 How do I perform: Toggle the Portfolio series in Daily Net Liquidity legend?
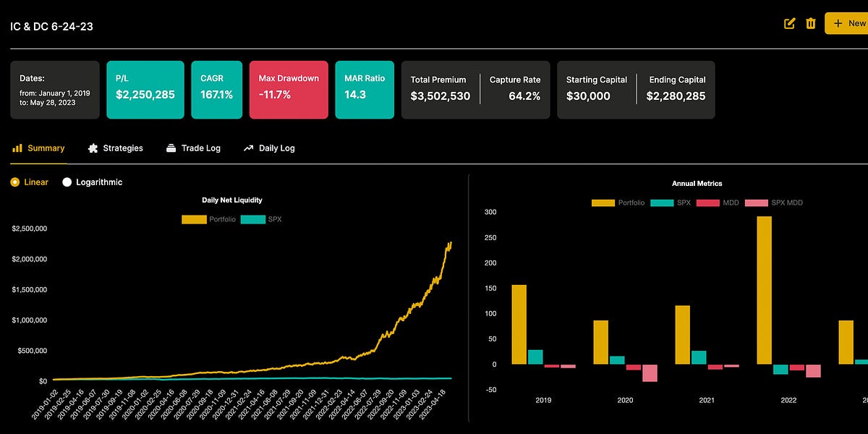point(213,218)
